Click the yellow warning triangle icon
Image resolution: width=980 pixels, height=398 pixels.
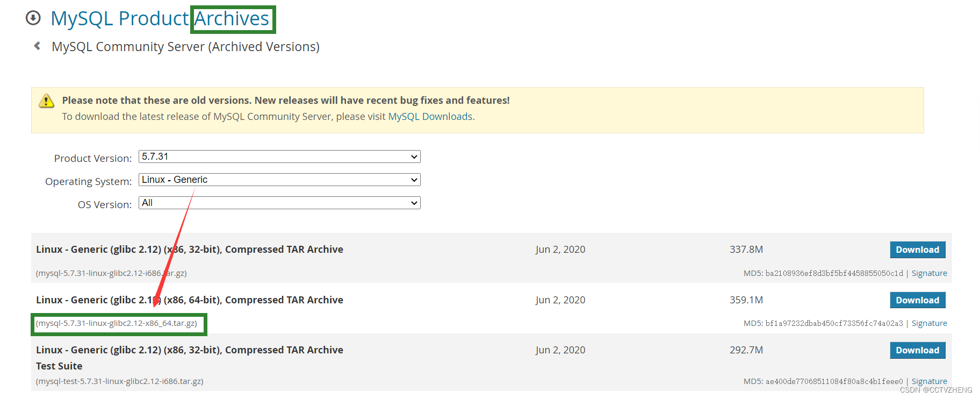47,101
